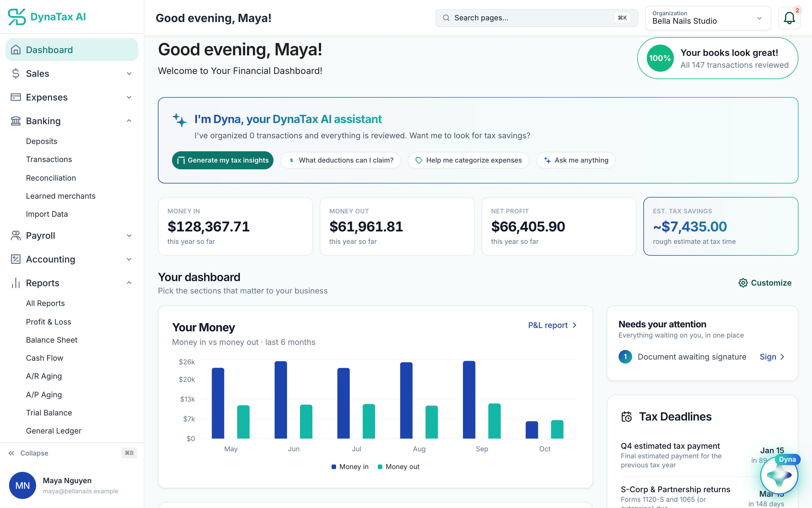Screen dimensions: 812x508
Task: Click the Banking building icon
Action: [16, 121]
